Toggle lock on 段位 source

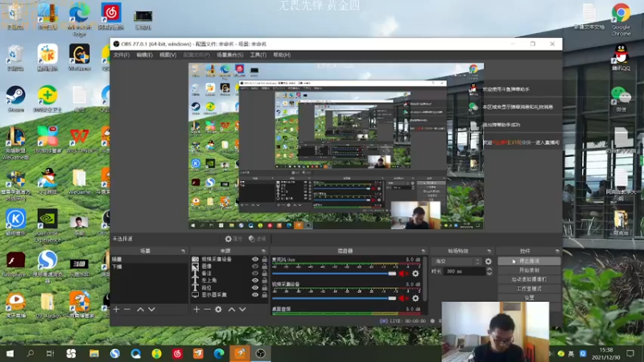tap(265, 288)
